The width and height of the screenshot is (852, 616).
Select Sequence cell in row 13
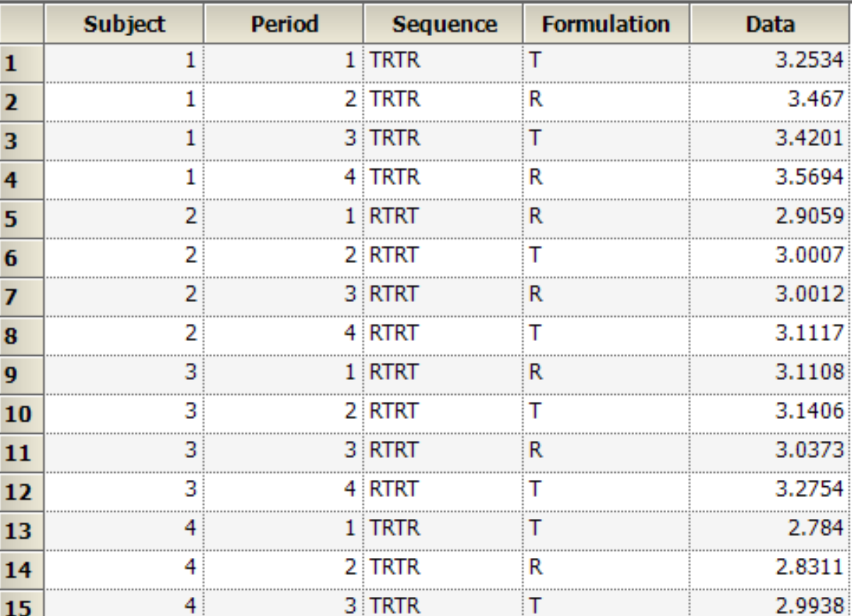coord(443,528)
